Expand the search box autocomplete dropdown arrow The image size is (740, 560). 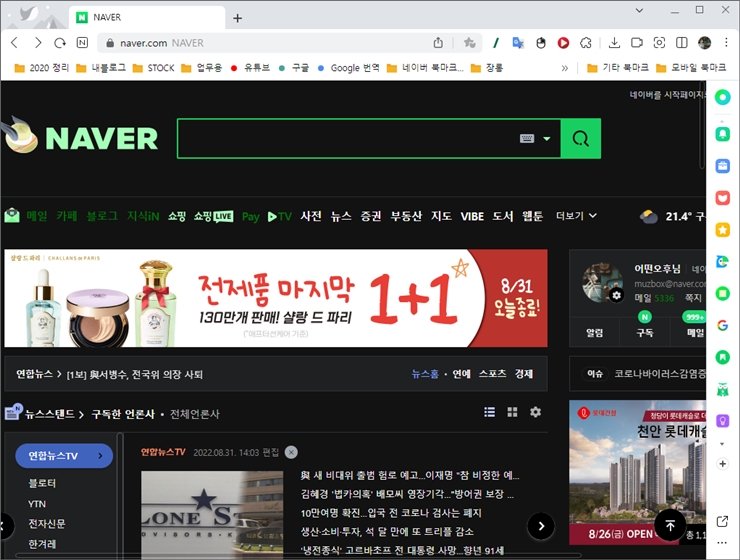click(547, 139)
